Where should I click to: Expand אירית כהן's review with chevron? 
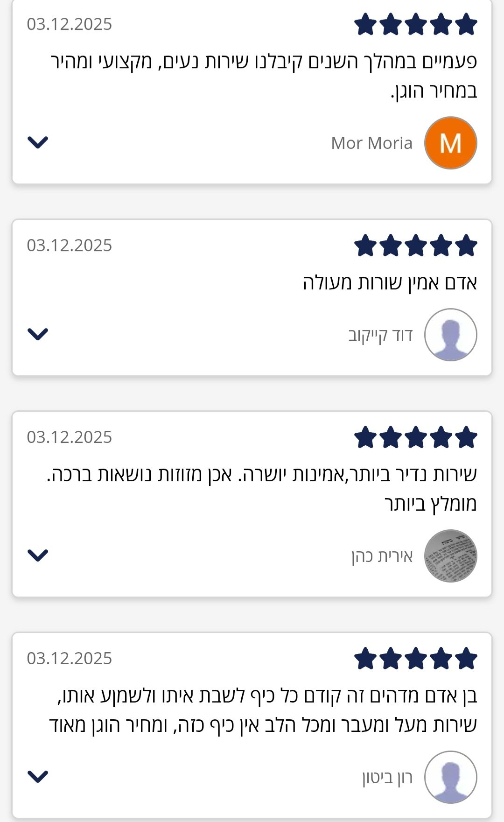[x=38, y=555]
